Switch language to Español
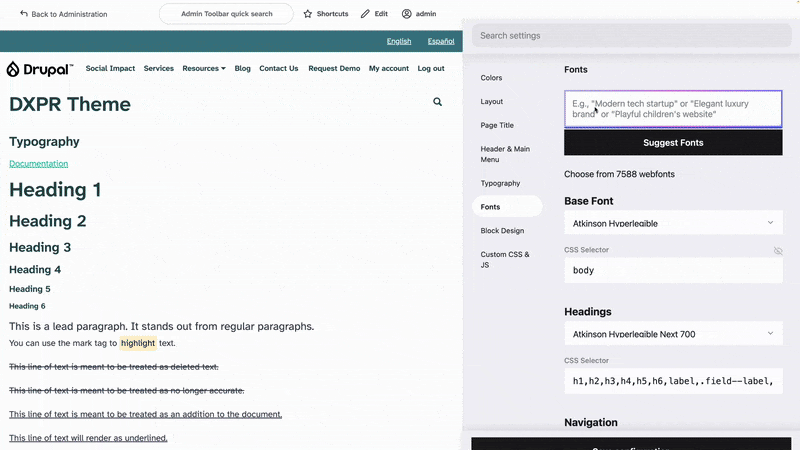The height and width of the screenshot is (450, 800). [x=441, y=41]
